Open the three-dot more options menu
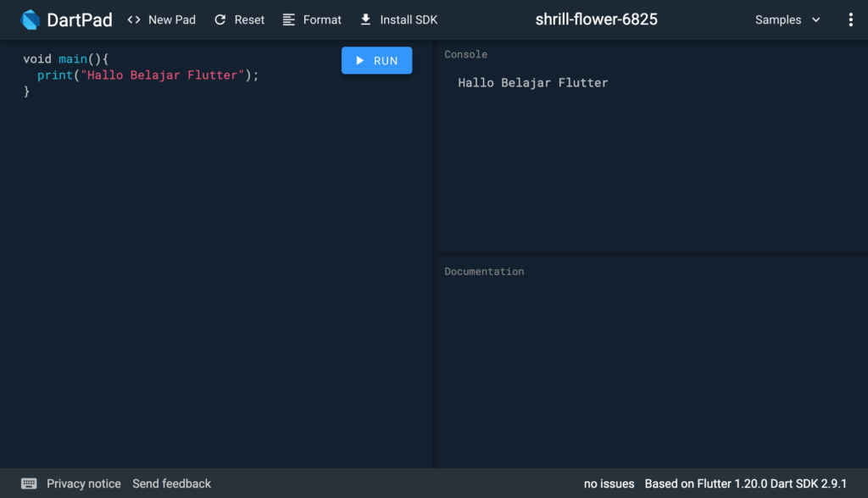The height and width of the screenshot is (498, 868). (851, 20)
